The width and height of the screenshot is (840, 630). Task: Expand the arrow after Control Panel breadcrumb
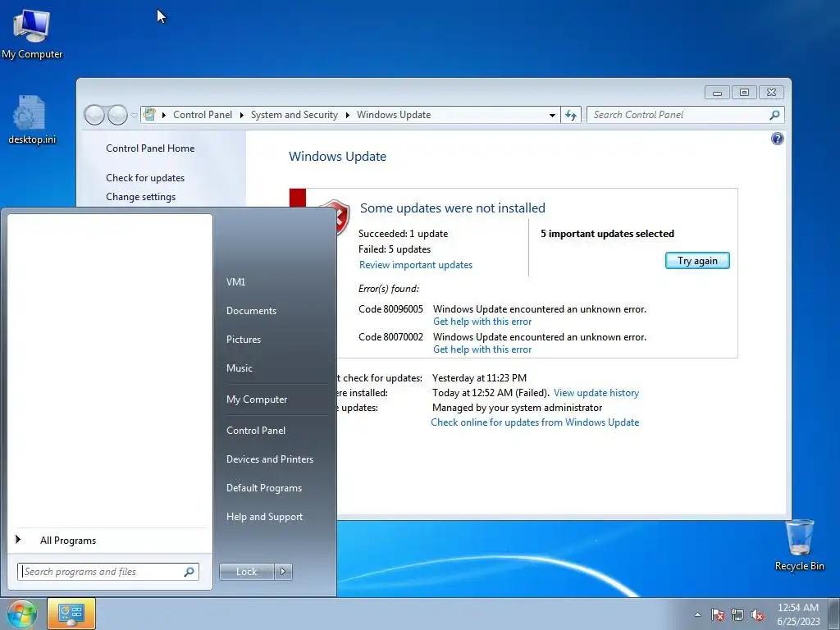[x=242, y=115]
